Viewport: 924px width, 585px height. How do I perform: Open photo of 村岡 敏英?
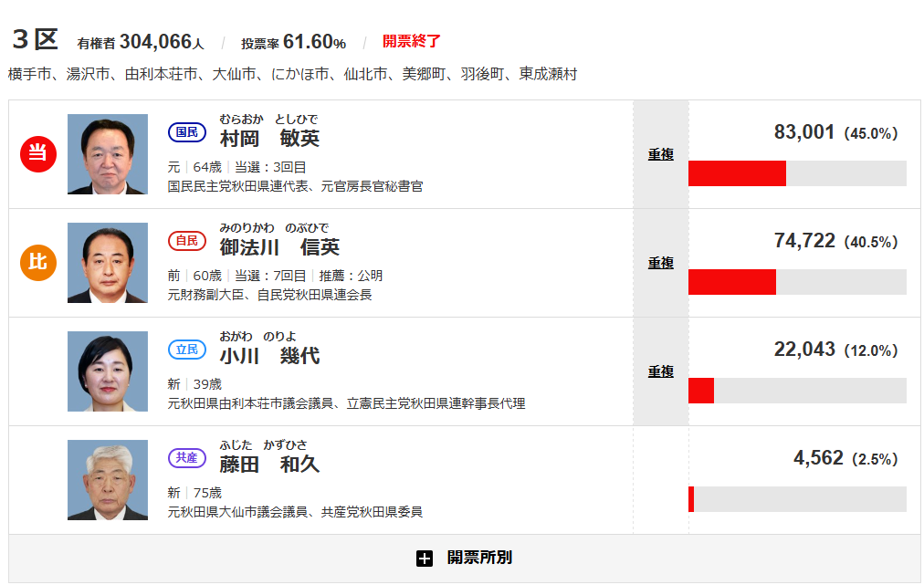(108, 154)
